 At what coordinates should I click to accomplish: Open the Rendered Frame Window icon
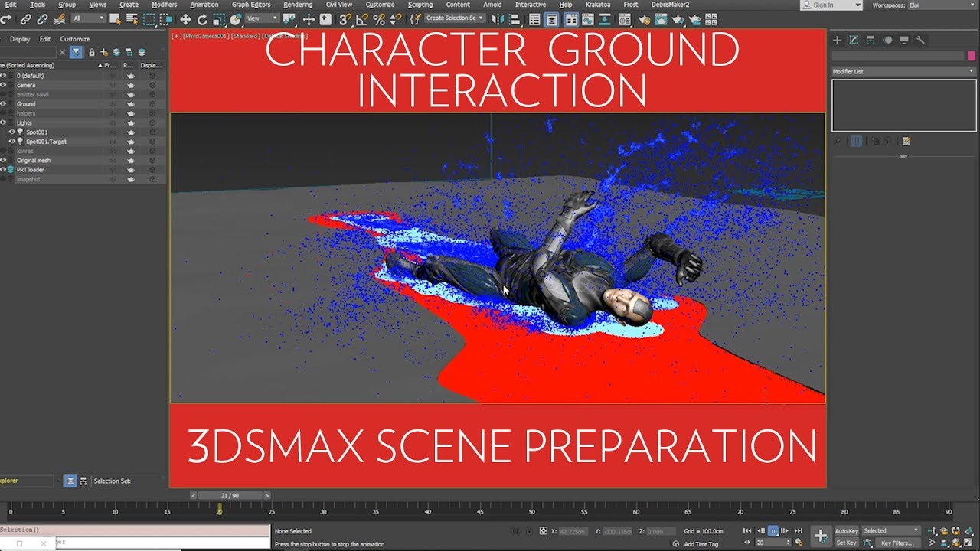pyautogui.click(x=661, y=19)
